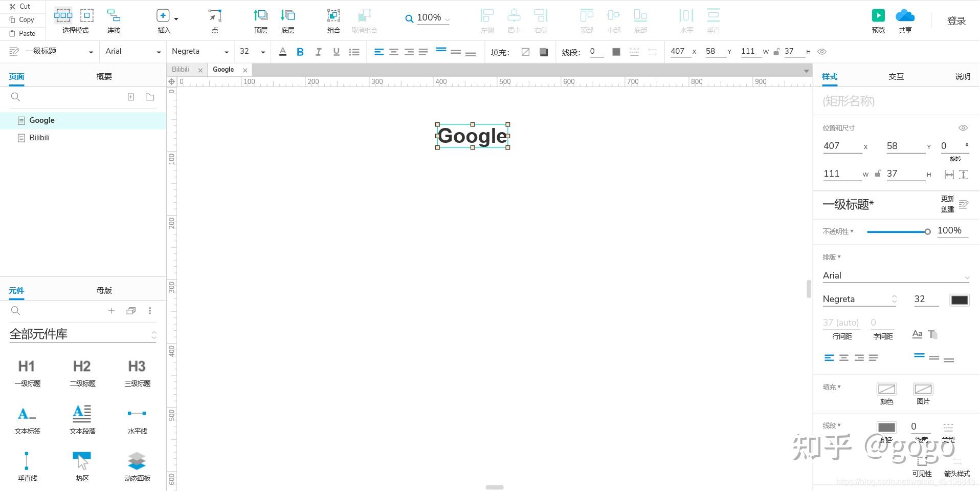Screen dimensions: 980x491
Task: Open the 交互 interactions tab
Action: (x=896, y=77)
